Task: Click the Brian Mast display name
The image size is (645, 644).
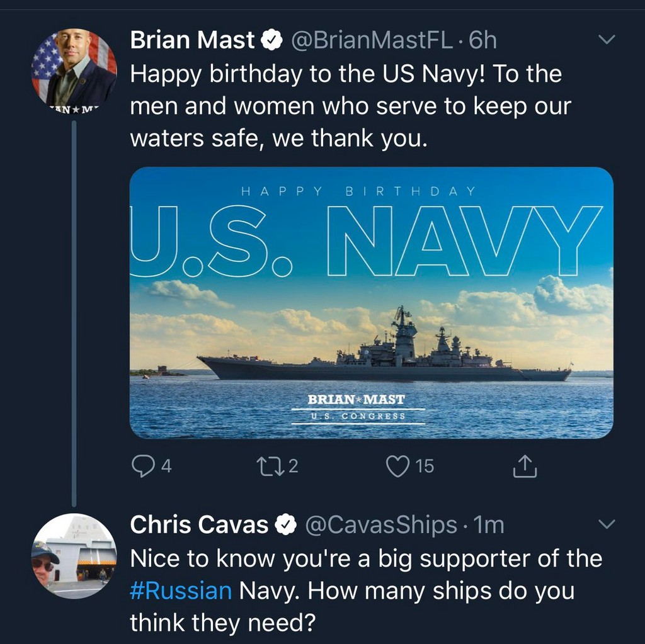Action: point(192,41)
